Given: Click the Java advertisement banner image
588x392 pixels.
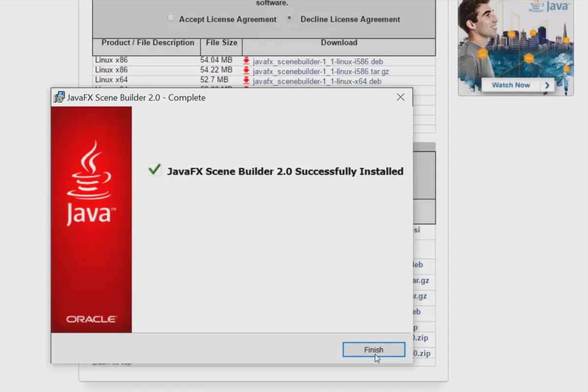Looking at the screenshot, I should tap(515, 48).
